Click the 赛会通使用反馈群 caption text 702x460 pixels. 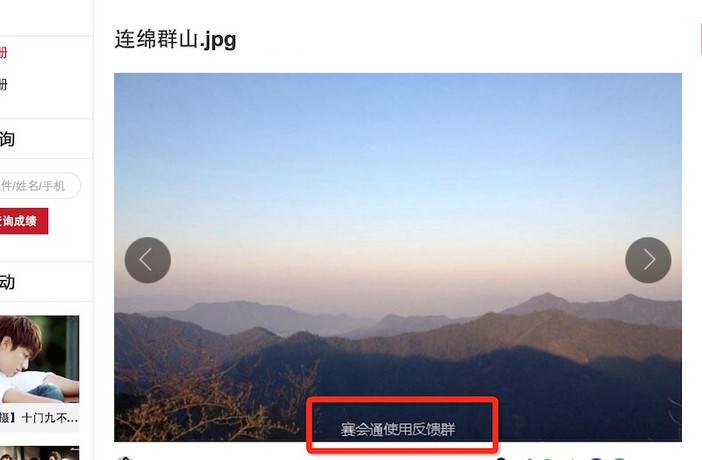click(398, 429)
